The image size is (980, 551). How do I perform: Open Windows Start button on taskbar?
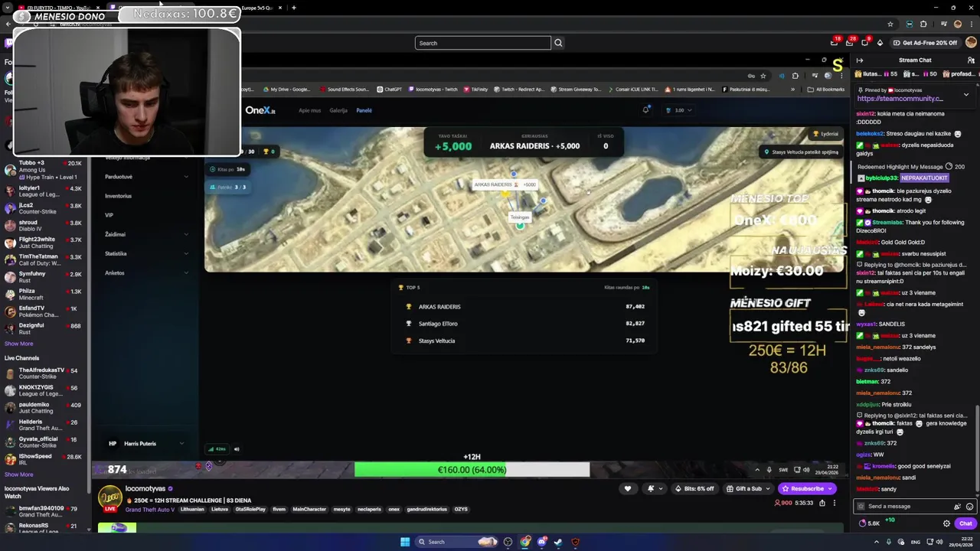coord(405,542)
